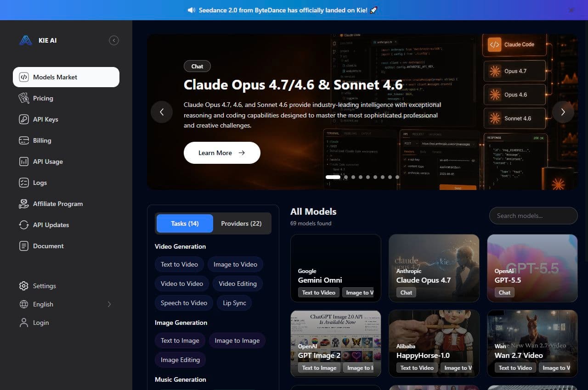Click the Pricing tag icon

(23, 98)
